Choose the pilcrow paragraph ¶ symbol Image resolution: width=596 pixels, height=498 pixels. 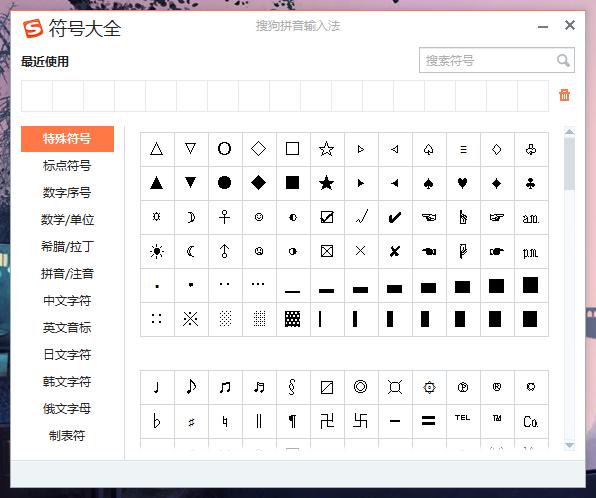[292, 421]
